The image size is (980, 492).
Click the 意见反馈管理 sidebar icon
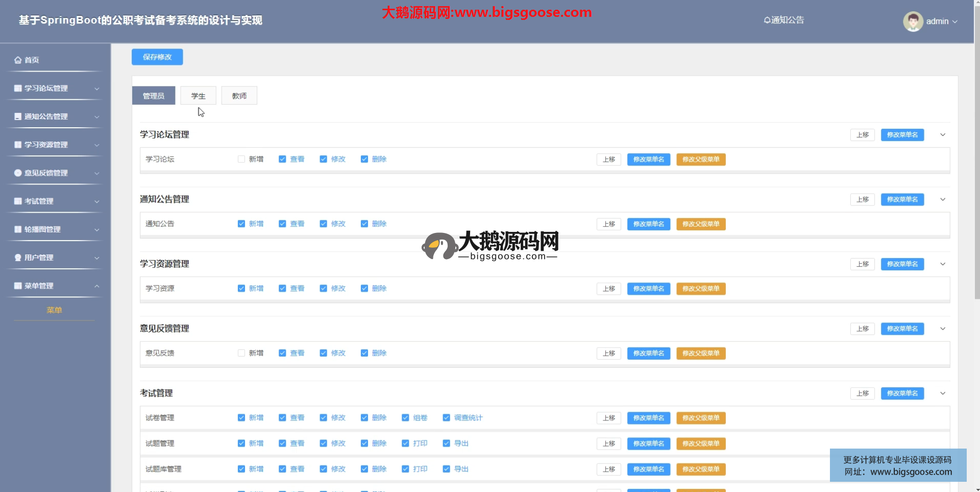pos(18,173)
